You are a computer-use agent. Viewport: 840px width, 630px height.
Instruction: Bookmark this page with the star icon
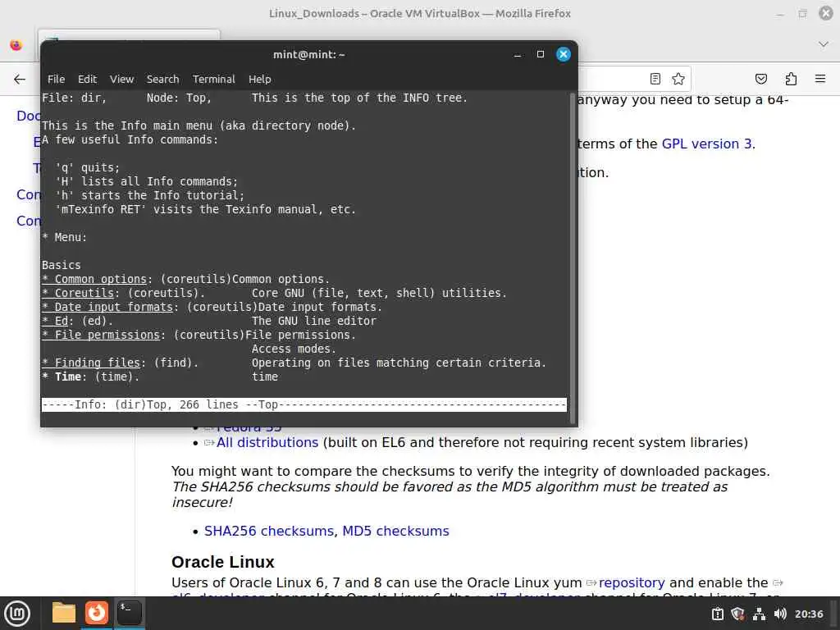pos(678,79)
